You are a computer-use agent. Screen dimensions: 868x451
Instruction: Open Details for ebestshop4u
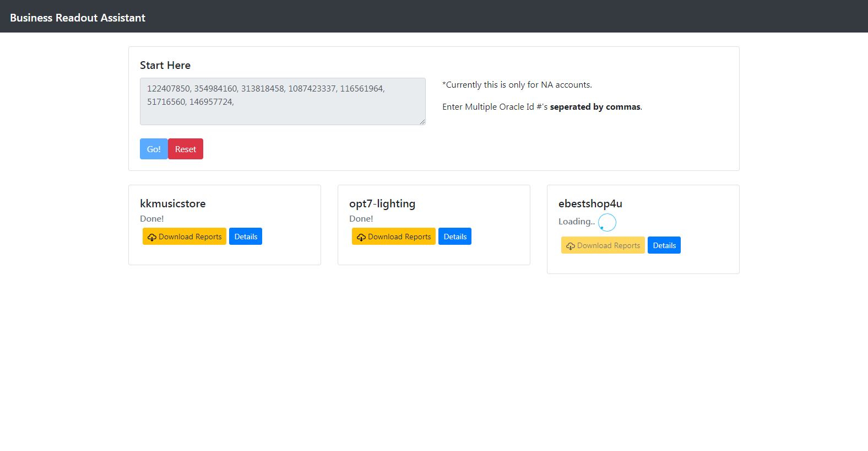(664, 245)
